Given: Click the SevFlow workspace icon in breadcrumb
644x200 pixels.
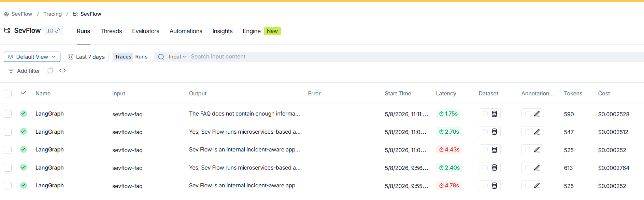Looking at the screenshot, I should click(x=6, y=14).
